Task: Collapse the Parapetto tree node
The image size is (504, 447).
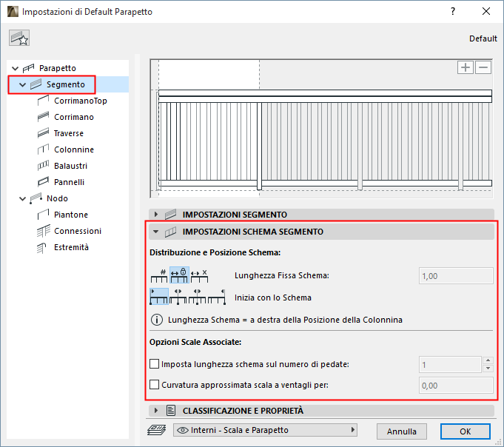Action: click(15, 68)
